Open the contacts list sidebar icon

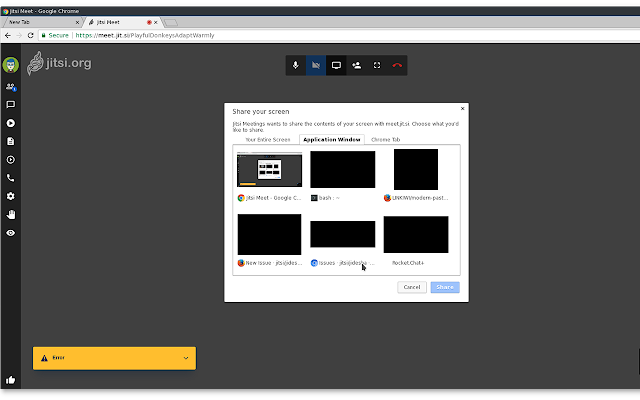point(11,87)
